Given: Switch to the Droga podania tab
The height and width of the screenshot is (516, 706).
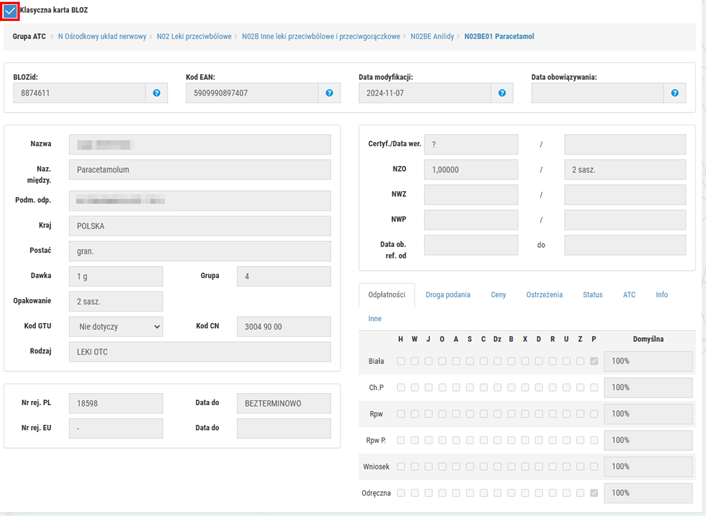Looking at the screenshot, I should click(448, 295).
